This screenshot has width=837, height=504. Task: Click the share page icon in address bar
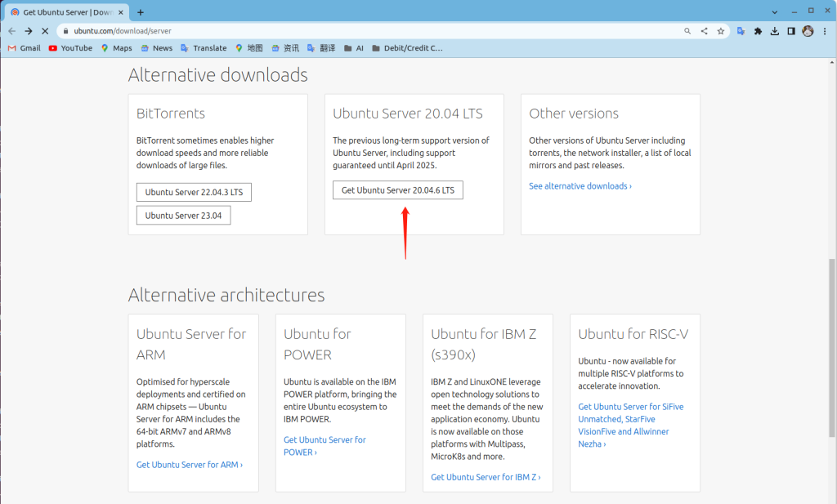(704, 31)
